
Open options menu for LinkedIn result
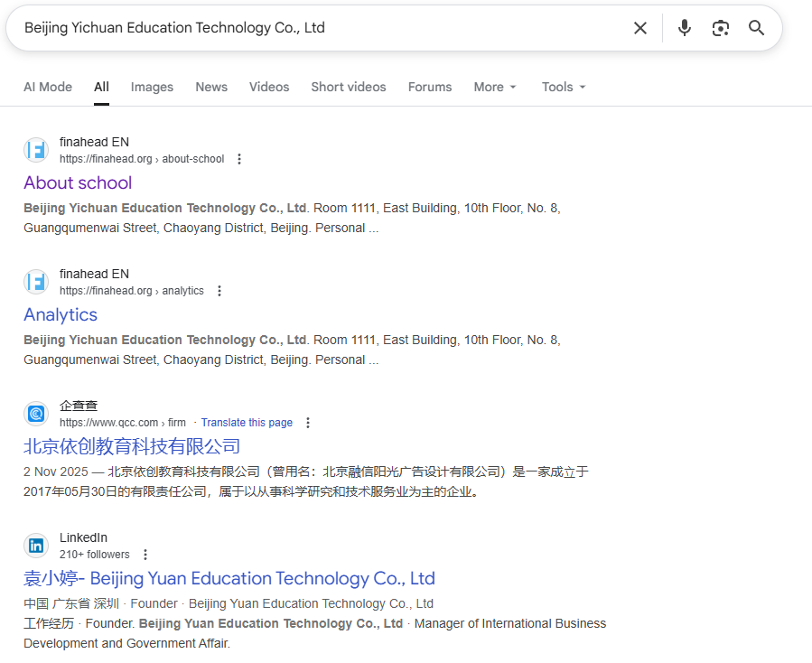[x=145, y=555]
